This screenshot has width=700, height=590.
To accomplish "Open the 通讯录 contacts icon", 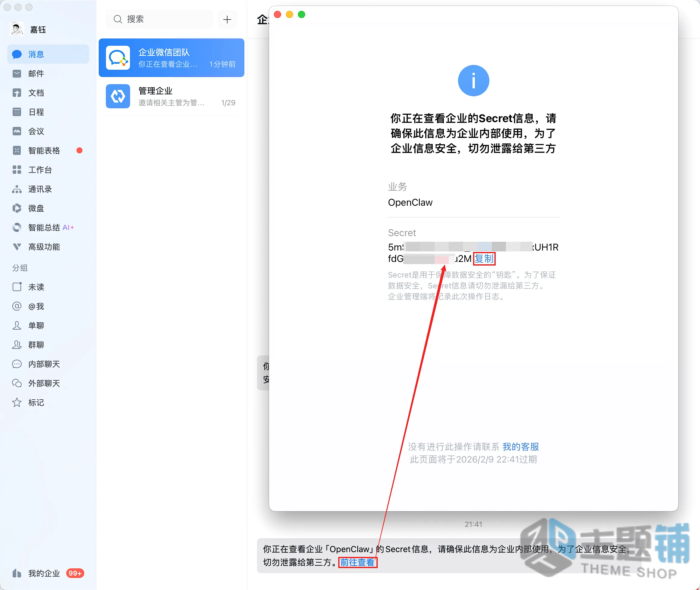I will pos(17,189).
